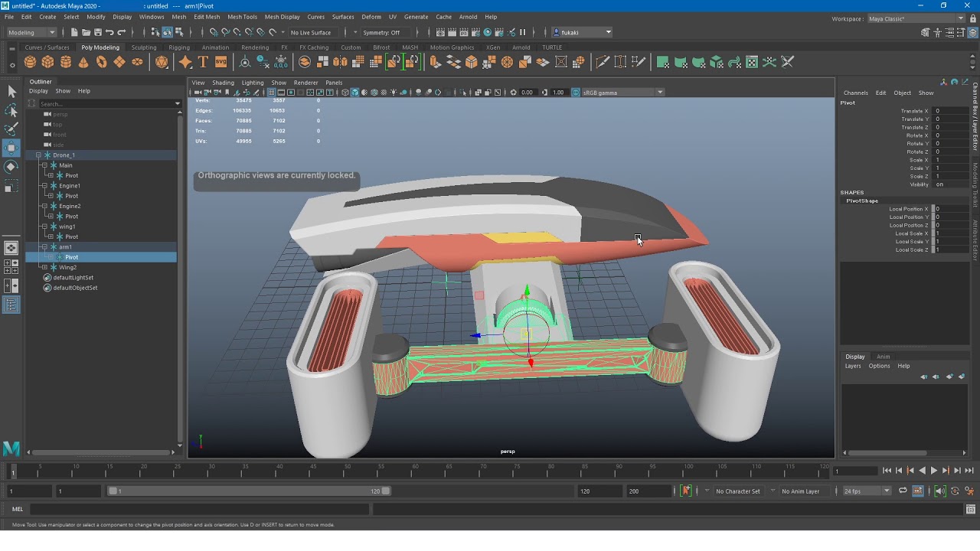Open the Anim tab in Layer Editor
Image resolution: width=980 pixels, height=551 pixels.
(x=883, y=357)
